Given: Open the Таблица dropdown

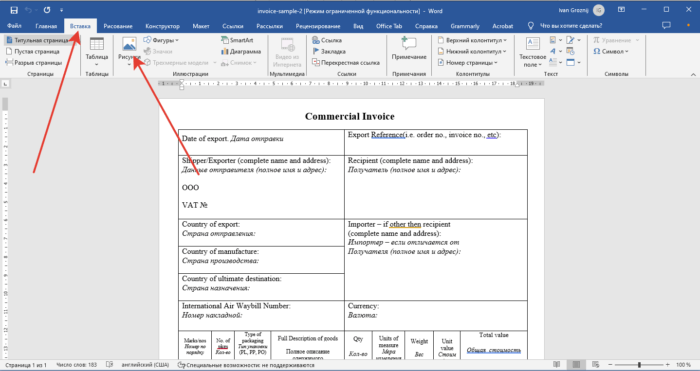Looking at the screenshot, I should [97, 52].
